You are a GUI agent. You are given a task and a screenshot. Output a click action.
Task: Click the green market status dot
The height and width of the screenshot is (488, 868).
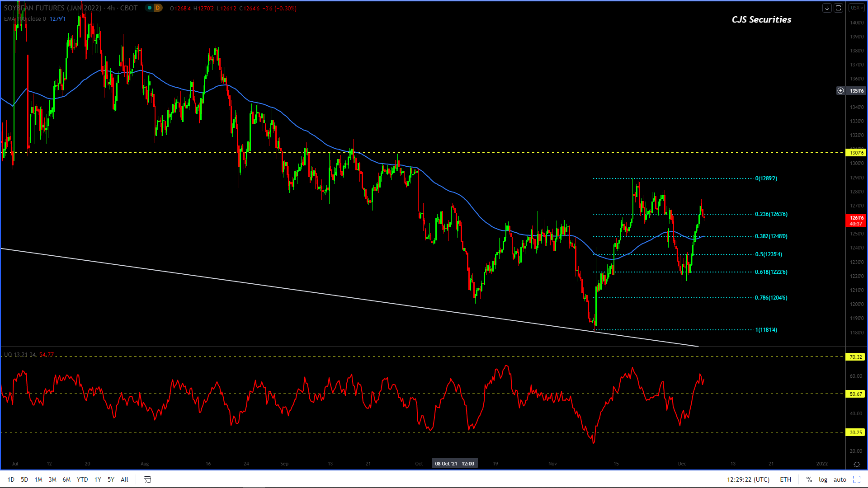(x=149, y=8)
